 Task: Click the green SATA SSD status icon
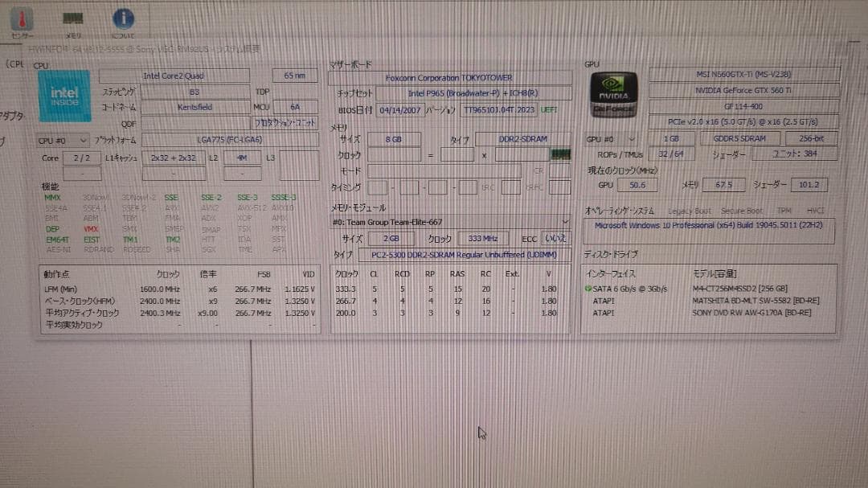[x=589, y=287]
